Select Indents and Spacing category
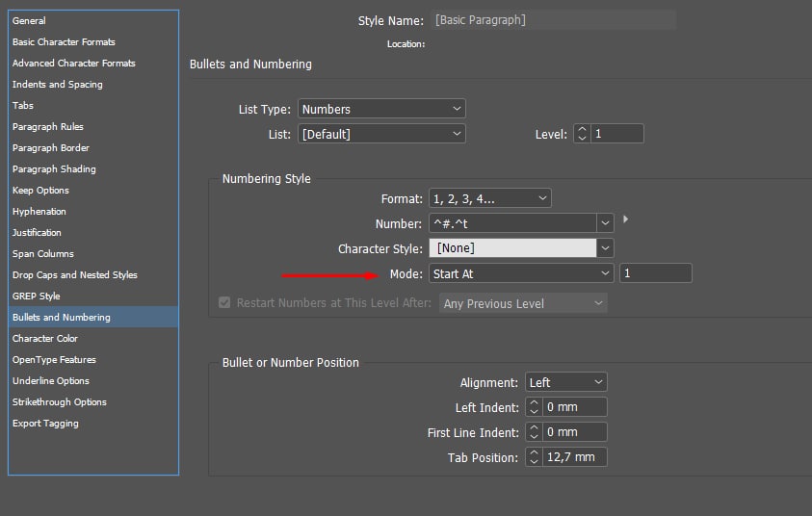This screenshot has width=812, height=516. (58, 85)
